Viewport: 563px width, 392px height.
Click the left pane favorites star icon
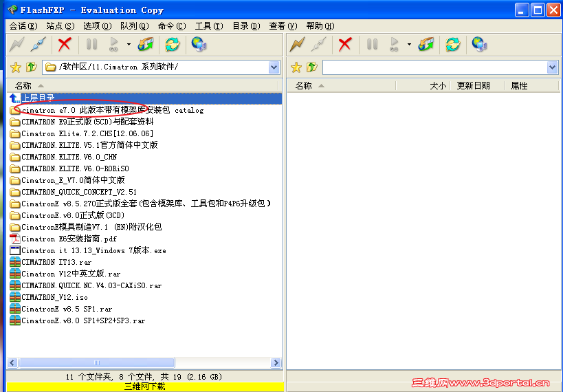(x=16, y=67)
